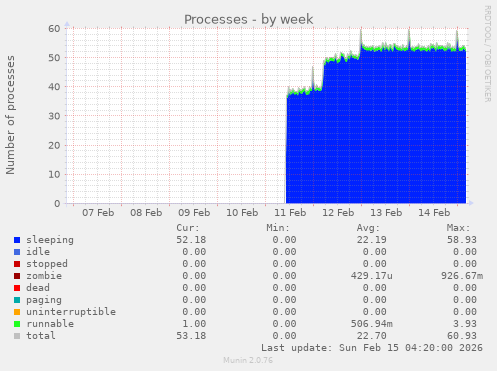Click the zombie legend color swatch
This screenshot has width=497, height=371.
click(17, 276)
